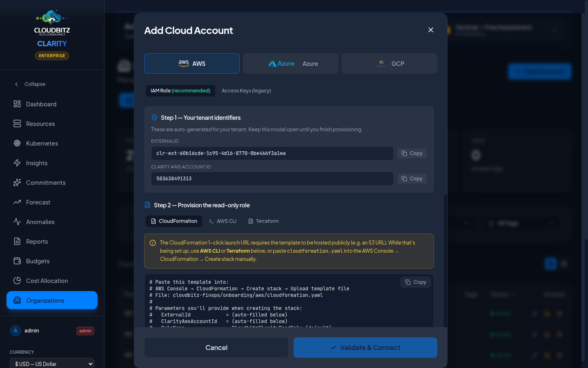
Task: Copy the Clarity AWS Account ID
Action: pyautogui.click(x=412, y=179)
